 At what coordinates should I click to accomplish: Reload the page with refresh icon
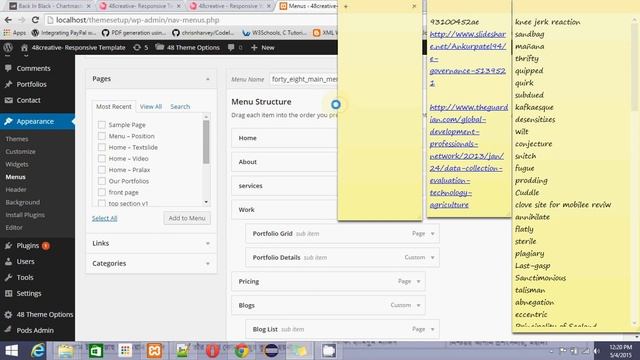click(x=36, y=20)
